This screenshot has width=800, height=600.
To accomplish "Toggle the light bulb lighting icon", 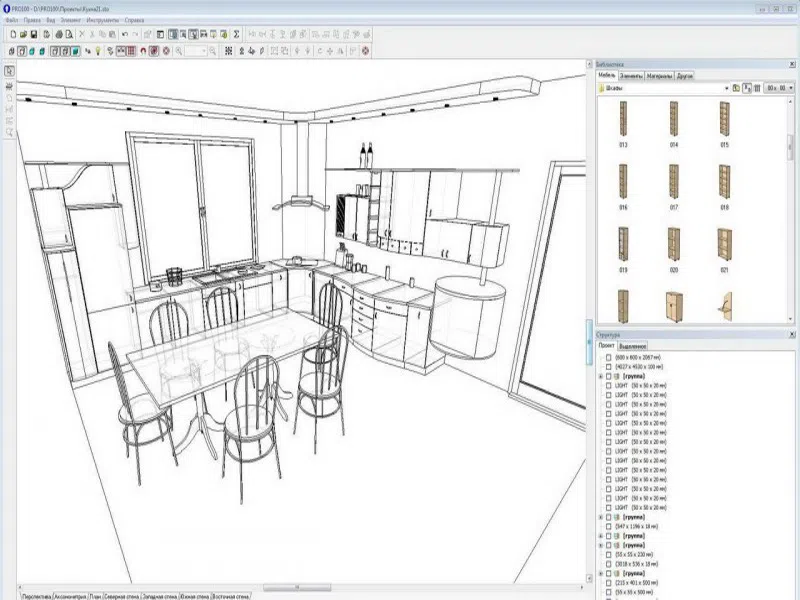I will point(98,51).
